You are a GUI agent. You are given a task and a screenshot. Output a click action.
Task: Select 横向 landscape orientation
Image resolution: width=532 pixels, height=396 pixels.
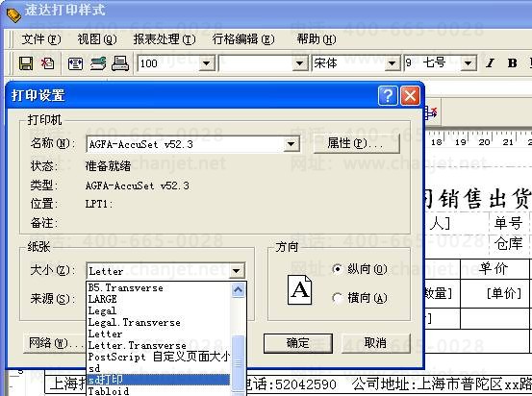pyautogui.click(x=338, y=298)
